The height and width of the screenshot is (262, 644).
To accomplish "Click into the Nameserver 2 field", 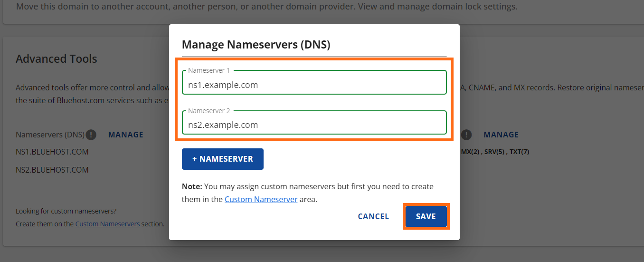I will click(314, 125).
